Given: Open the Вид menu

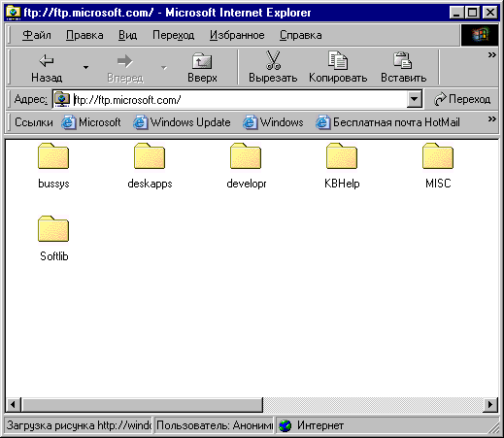Looking at the screenshot, I should pyautogui.click(x=127, y=35).
